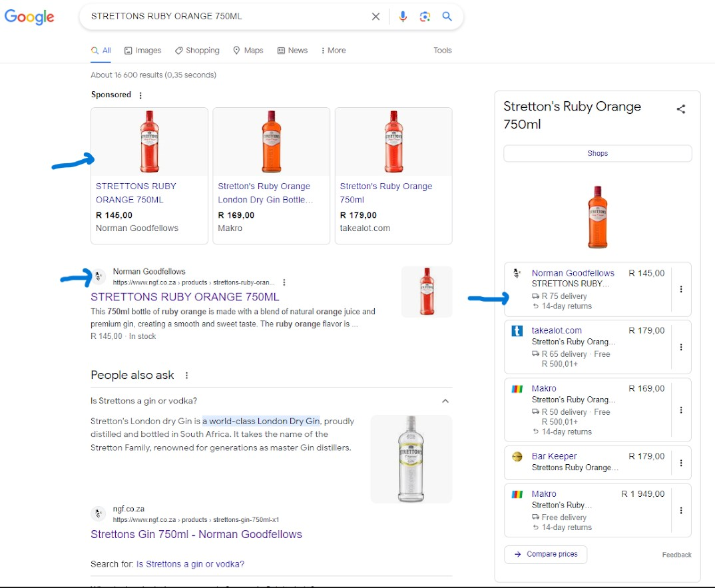Open three-dot menu beside Sponsored label

(x=140, y=95)
